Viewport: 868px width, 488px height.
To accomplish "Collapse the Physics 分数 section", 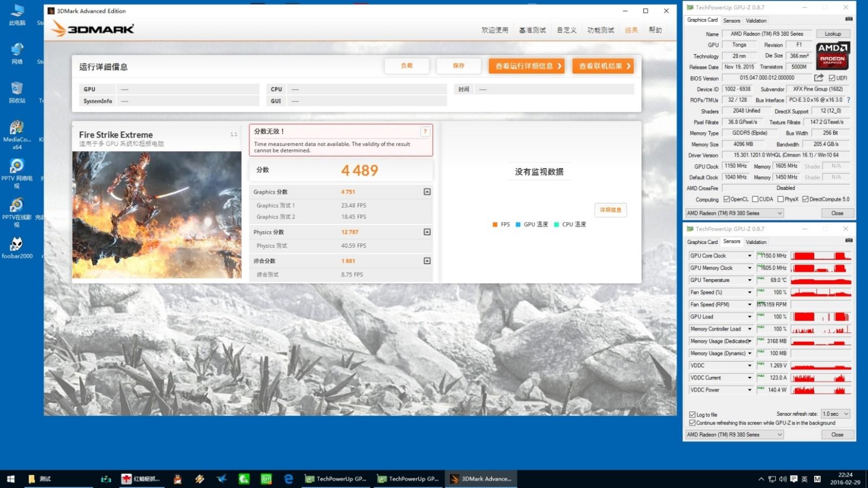I will [427, 232].
